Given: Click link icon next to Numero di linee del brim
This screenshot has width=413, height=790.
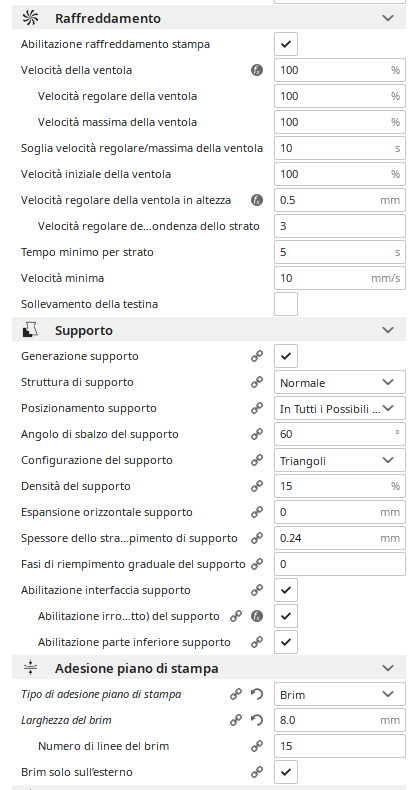Looking at the screenshot, I should click(257, 746).
